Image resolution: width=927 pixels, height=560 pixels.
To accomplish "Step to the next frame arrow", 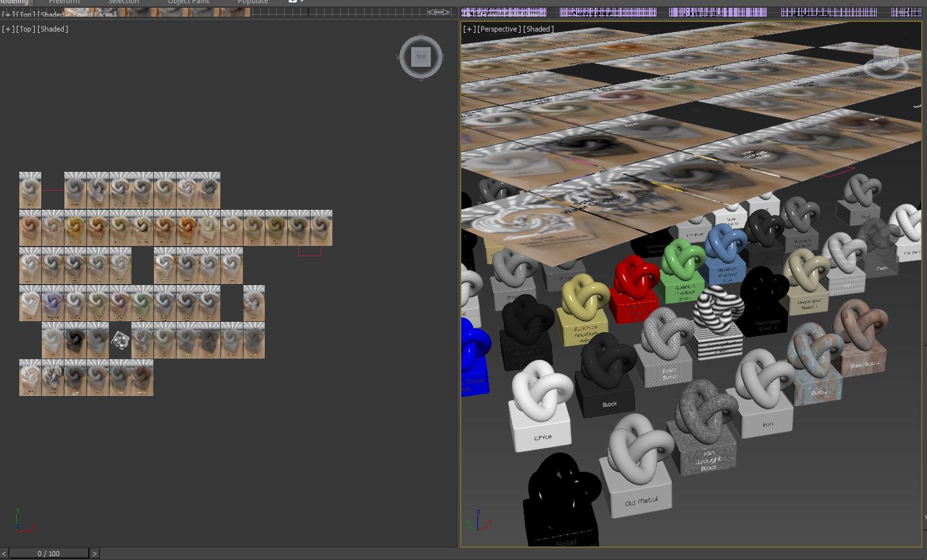I will coord(95,554).
